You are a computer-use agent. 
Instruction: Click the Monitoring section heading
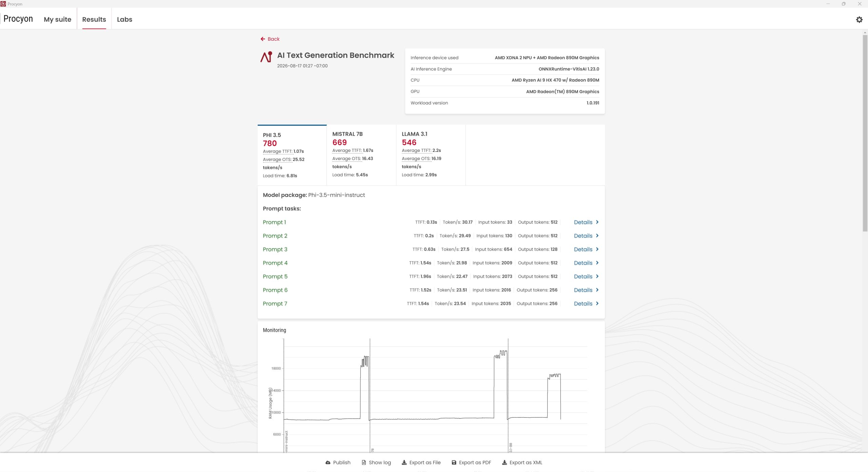pyautogui.click(x=274, y=330)
